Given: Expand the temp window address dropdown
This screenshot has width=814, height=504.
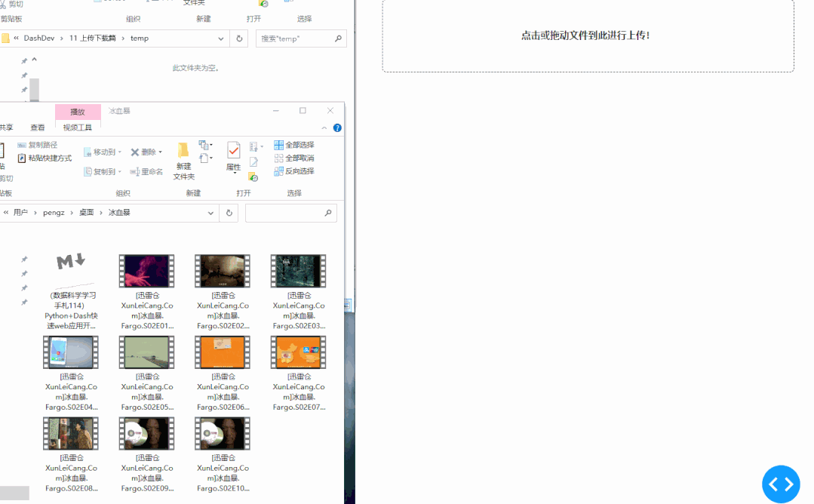Looking at the screenshot, I should (x=220, y=38).
